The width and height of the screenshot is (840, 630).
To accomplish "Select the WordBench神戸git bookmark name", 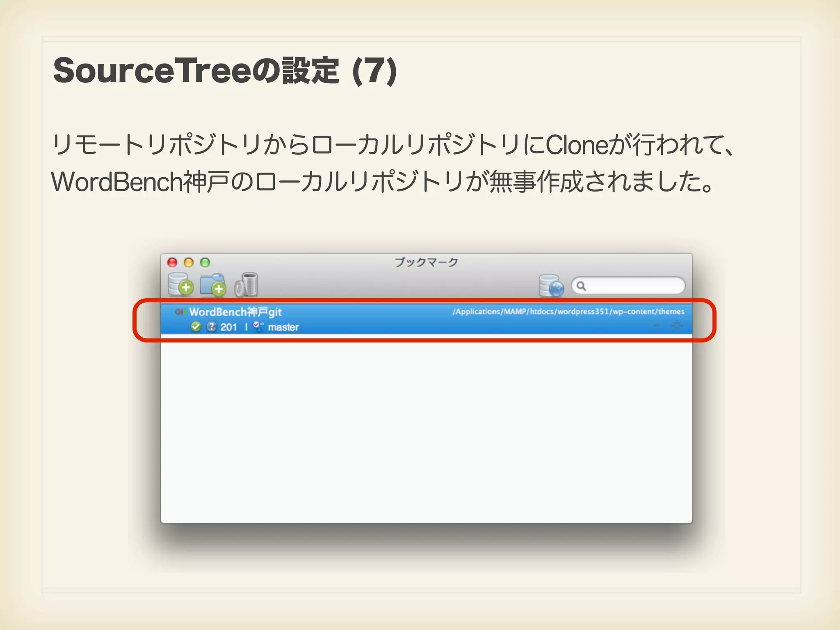I will [235, 312].
